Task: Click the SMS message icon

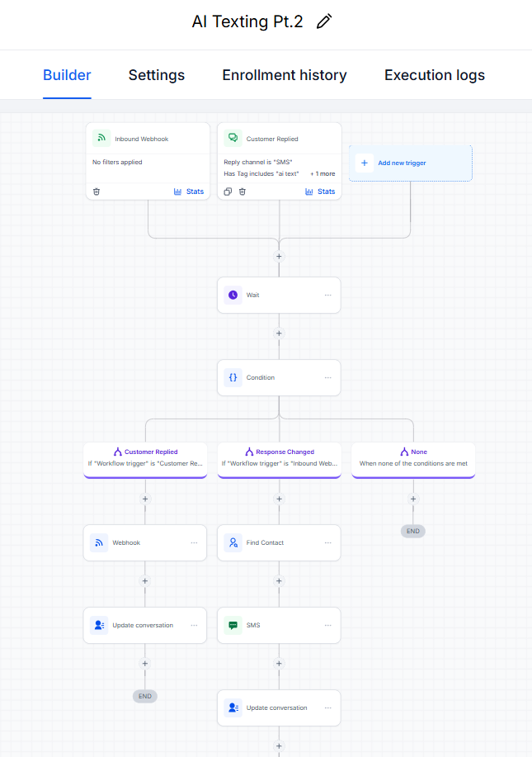Action: coord(233,625)
